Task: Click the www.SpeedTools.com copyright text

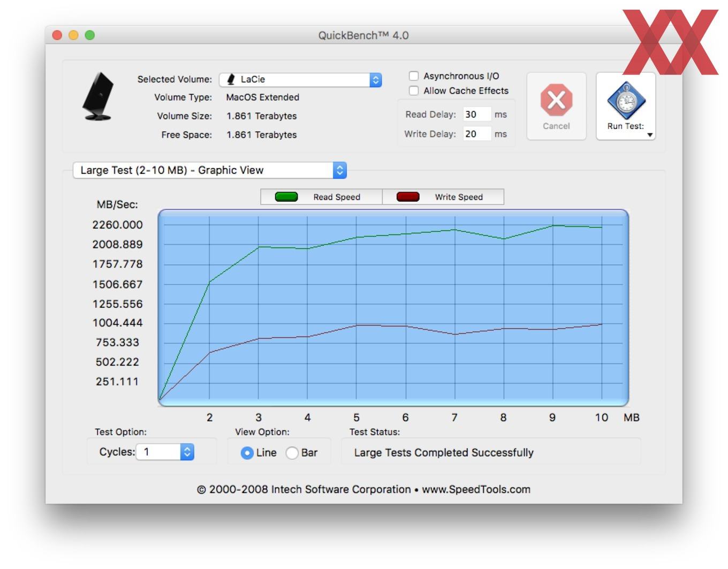Action: click(476, 489)
